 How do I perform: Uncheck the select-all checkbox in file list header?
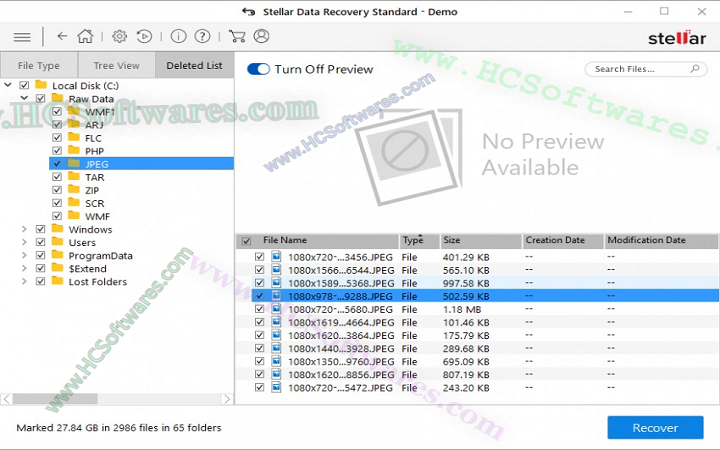tap(246, 241)
